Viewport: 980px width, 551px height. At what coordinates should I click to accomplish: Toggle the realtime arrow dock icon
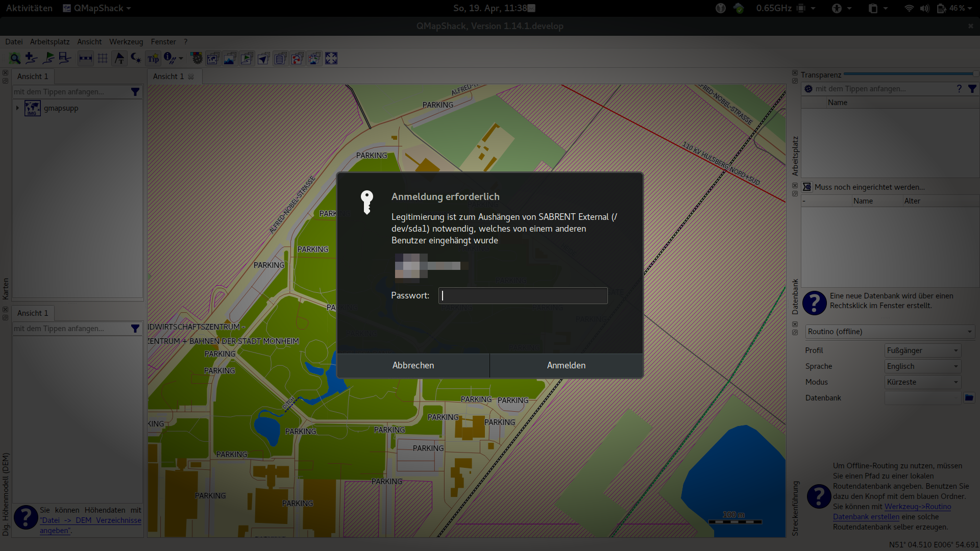tap(263, 59)
